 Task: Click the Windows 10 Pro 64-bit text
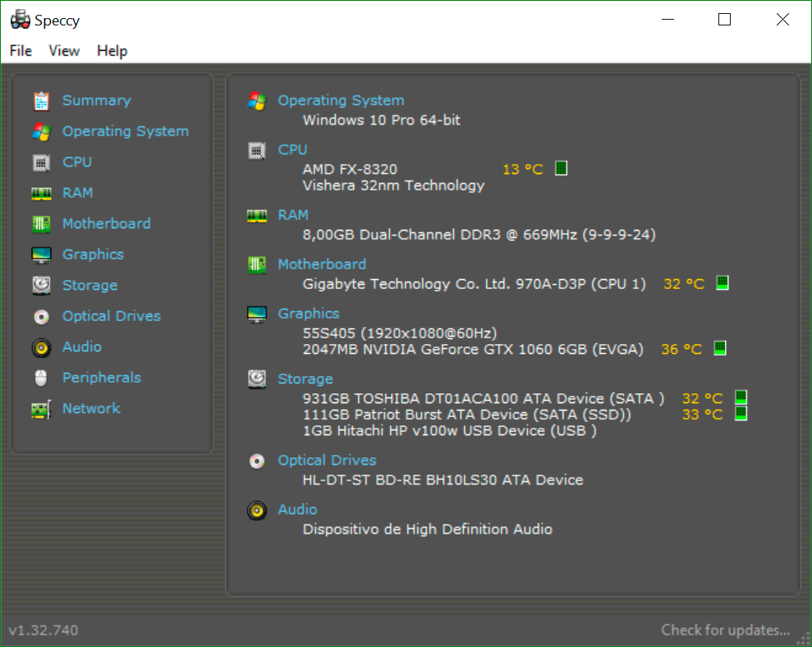pos(382,120)
